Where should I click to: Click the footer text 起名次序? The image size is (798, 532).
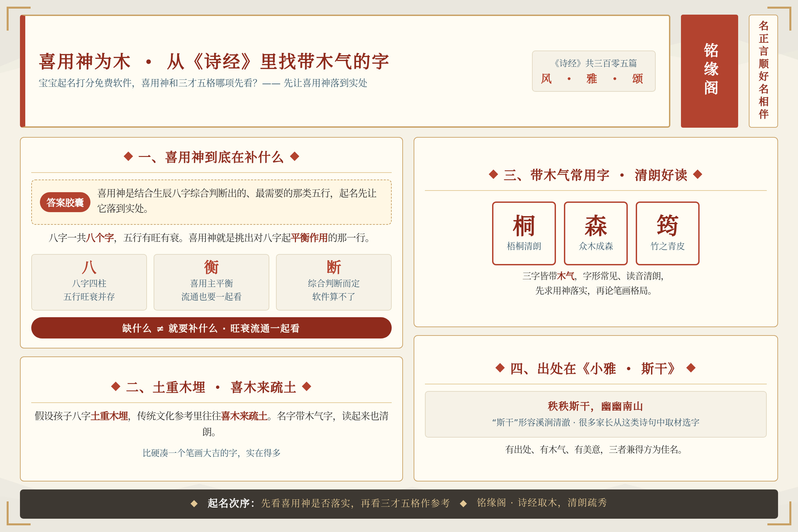pos(231,503)
